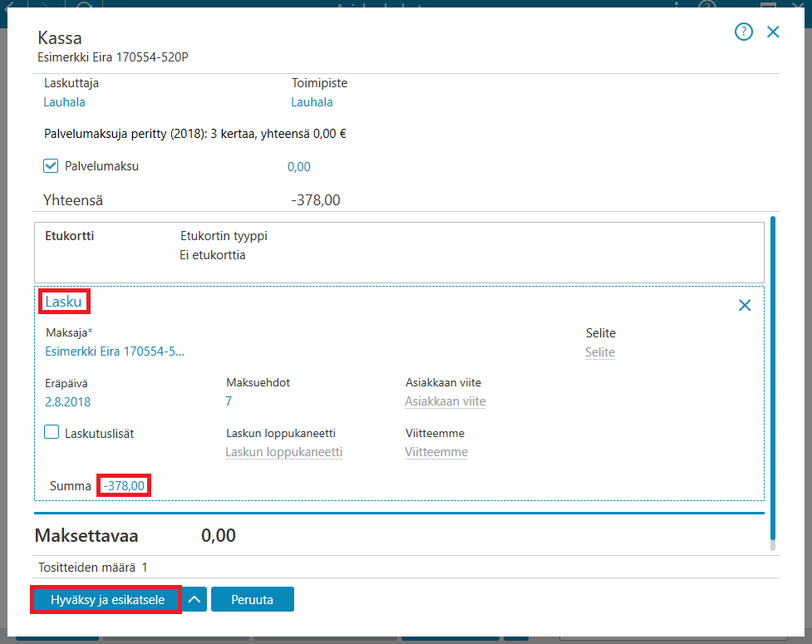Click the Selite input field

pyautogui.click(x=600, y=352)
